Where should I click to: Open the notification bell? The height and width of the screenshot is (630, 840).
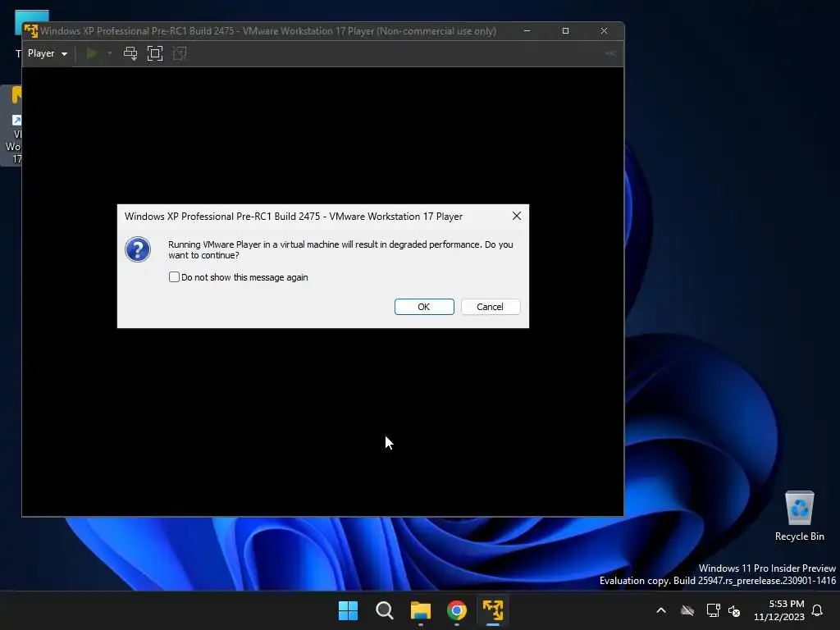[x=818, y=610]
